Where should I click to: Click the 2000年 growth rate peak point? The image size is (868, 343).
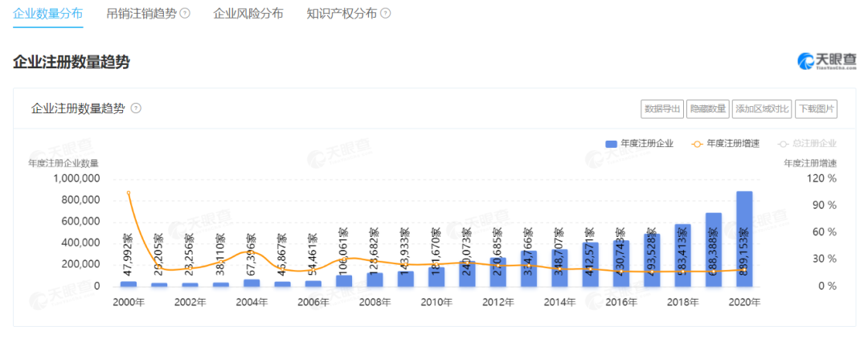(x=129, y=193)
